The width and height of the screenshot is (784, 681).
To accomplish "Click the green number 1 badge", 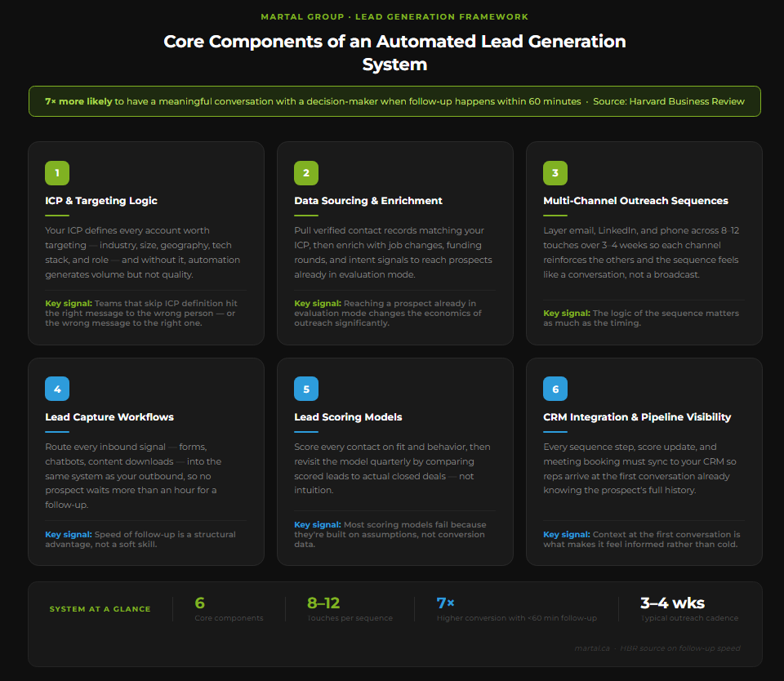I will [57, 173].
